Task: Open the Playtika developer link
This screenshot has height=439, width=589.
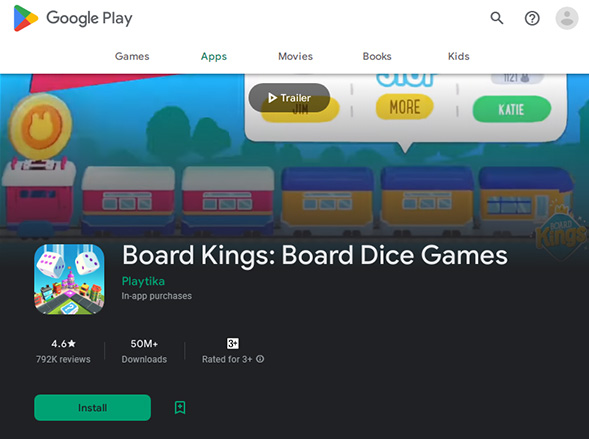Action: (x=143, y=281)
